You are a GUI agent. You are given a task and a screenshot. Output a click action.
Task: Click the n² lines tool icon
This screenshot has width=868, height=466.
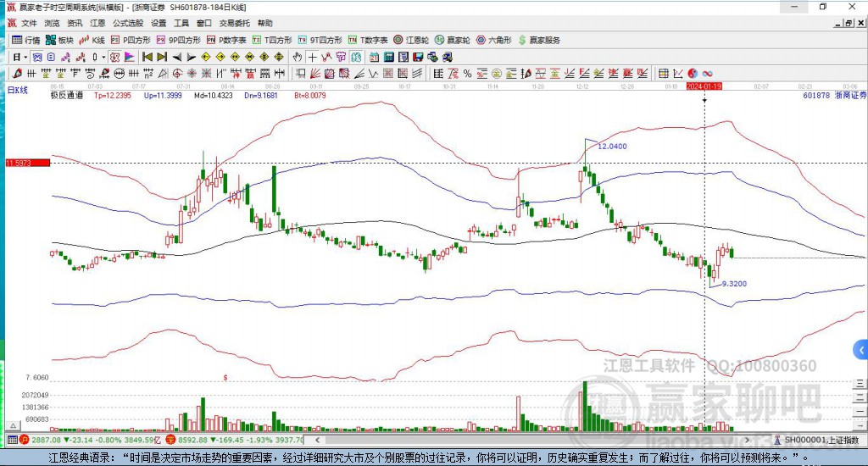pyautogui.click(x=147, y=73)
